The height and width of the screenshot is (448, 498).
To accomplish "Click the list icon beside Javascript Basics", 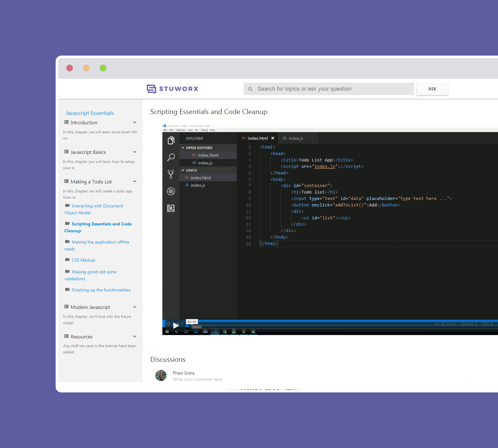I will click(x=66, y=152).
